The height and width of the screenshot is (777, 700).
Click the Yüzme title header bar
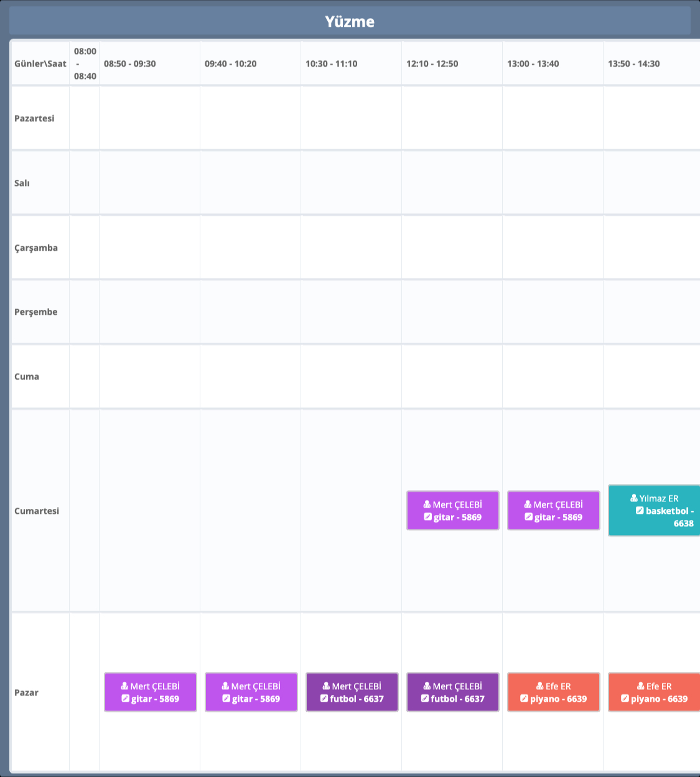click(350, 21)
